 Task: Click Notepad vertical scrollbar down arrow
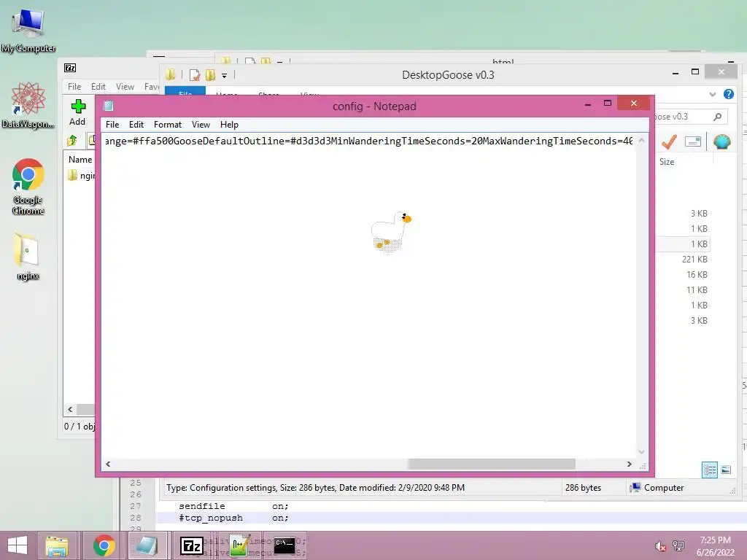[641, 452]
